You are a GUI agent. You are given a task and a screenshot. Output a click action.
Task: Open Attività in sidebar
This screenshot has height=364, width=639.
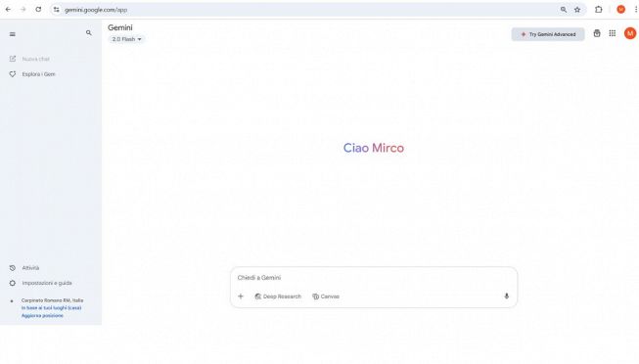24,268
